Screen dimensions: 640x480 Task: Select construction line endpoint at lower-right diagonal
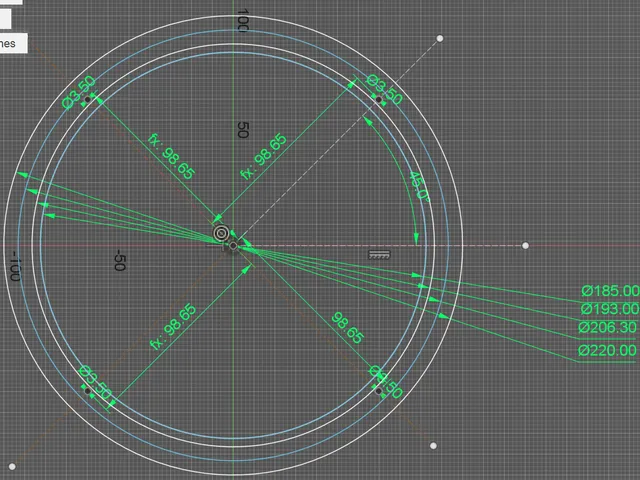[x=433, y=446]
